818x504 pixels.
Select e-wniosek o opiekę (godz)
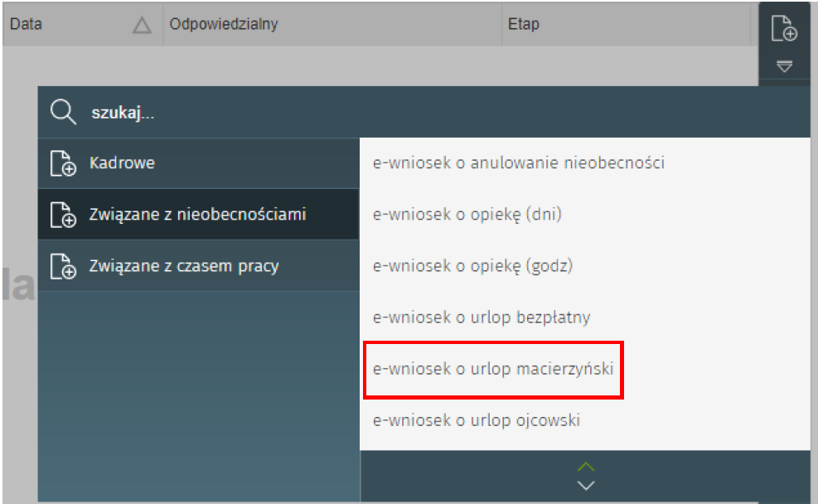[473, 266]
